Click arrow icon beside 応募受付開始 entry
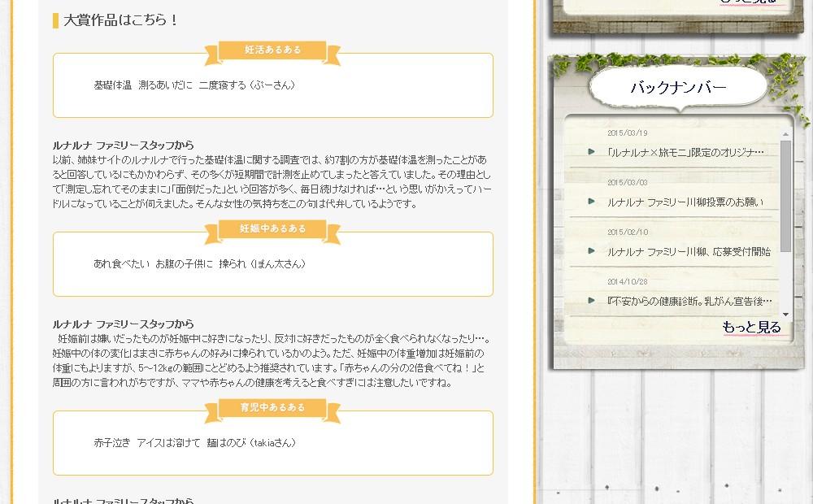 (592, 251)
